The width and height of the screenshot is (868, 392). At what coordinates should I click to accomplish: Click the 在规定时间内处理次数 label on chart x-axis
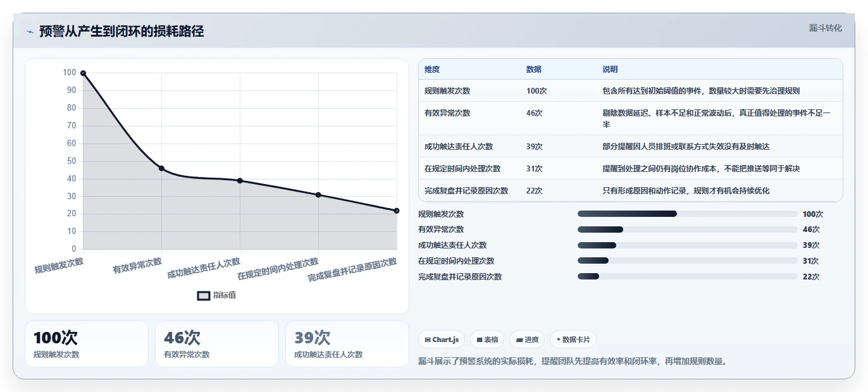pyautogui.click(x=278, y=269)
